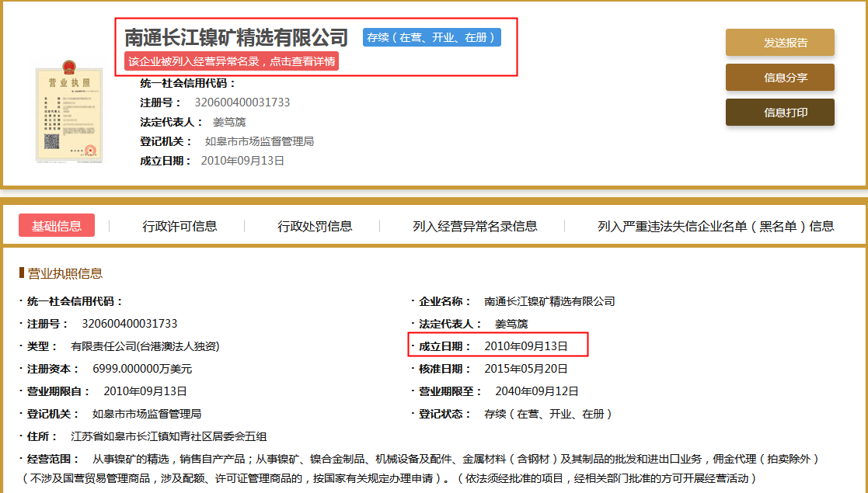Click the 信息打印 button

tap(779, 112)
